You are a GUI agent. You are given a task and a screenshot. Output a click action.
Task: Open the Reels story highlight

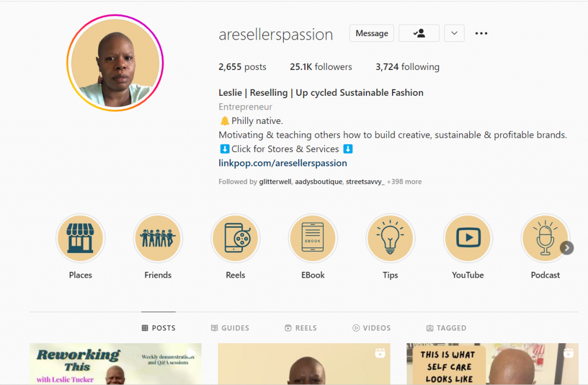point(235,239)
